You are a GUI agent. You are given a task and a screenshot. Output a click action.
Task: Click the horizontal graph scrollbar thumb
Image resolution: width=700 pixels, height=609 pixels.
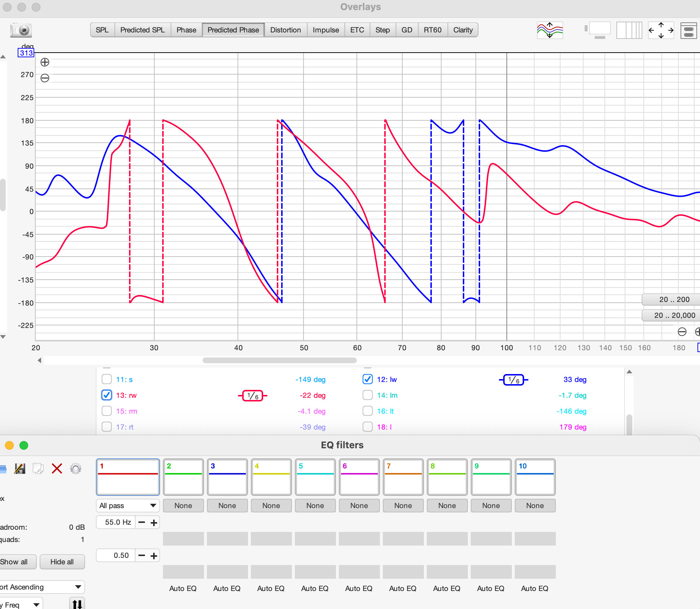pyautogui.click(x=280, y=360)
